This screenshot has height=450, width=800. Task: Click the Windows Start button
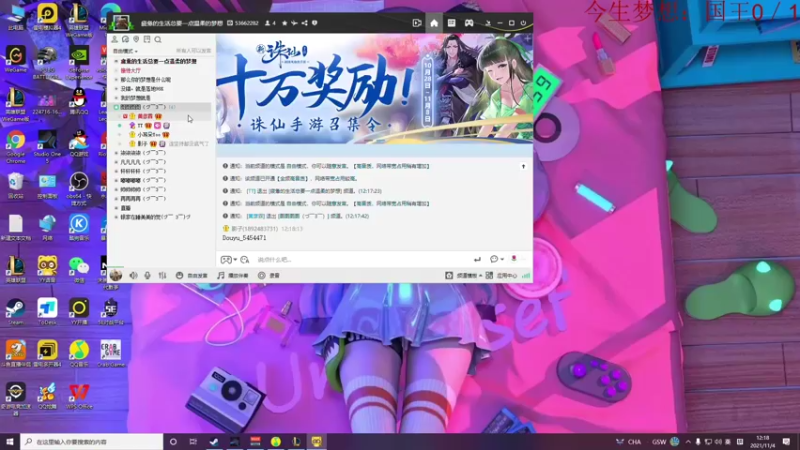(10, 441)
